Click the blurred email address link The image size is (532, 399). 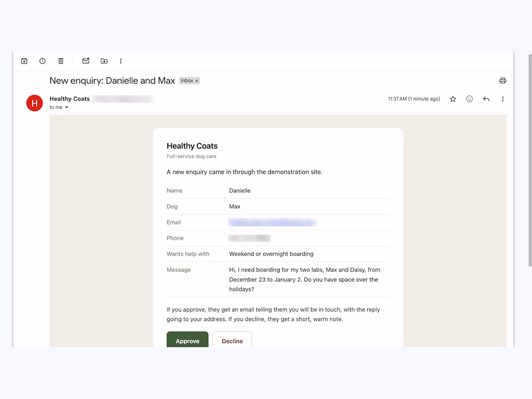coord(272,222)
